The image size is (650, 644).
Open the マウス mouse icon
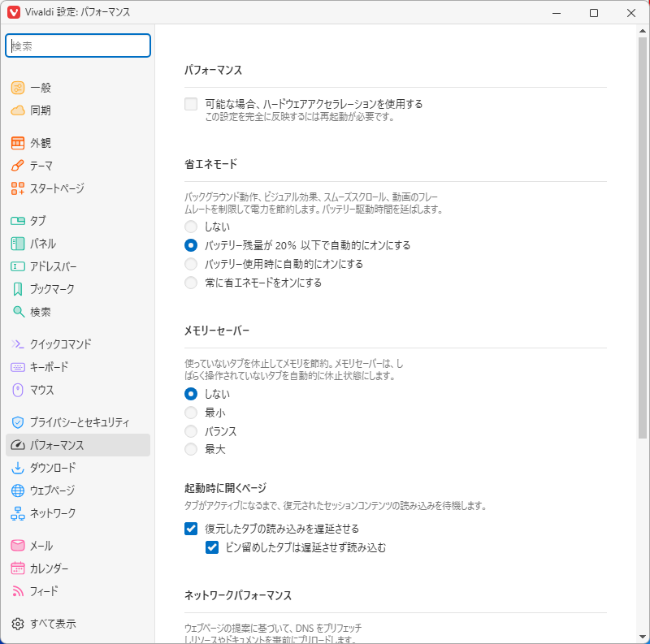(x=17, y=390)
